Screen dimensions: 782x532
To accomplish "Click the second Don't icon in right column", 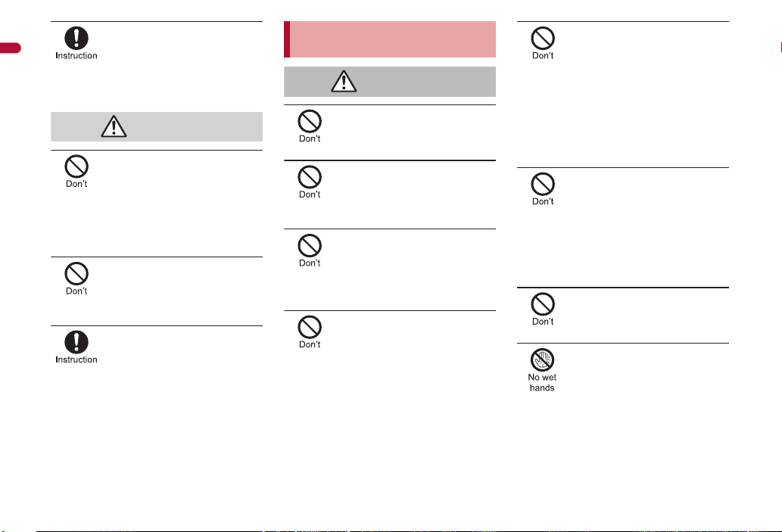I will (x=543, y=184).
